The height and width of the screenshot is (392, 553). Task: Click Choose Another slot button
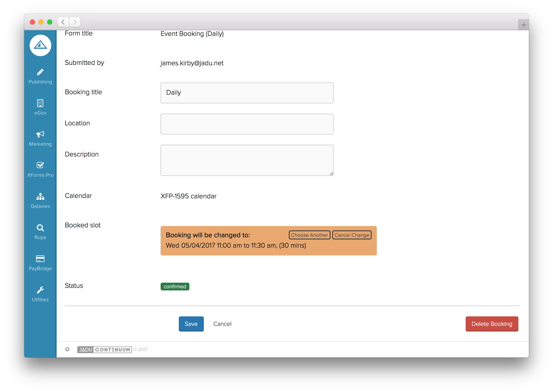(x=309, y=235)
